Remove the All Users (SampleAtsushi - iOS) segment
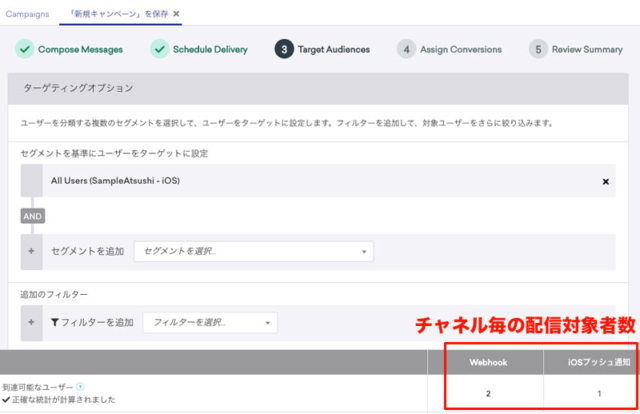 click(x=605, y=182)
